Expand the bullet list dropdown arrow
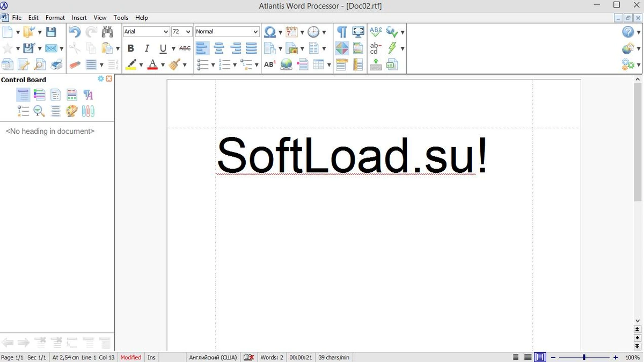The width and height of the screenshot is (644, 362). coord(213,65)
